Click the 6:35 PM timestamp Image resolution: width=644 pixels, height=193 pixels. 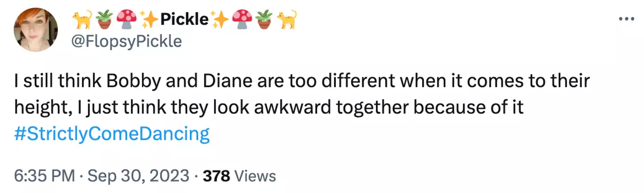point(44,176)
